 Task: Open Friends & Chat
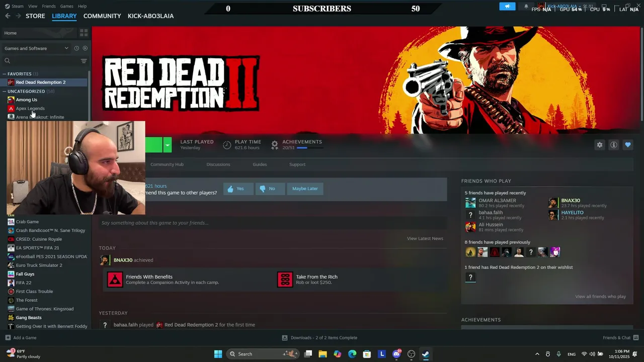pos(621,338)
